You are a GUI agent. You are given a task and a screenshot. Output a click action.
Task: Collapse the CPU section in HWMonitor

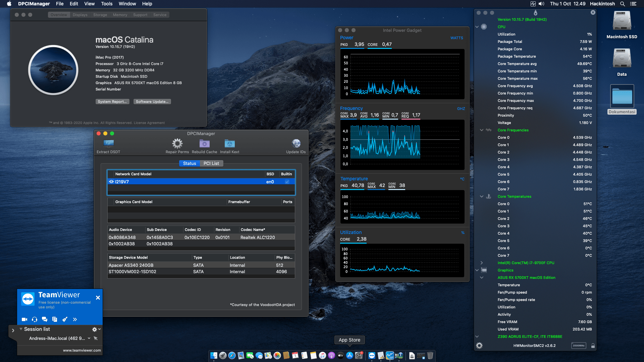477,27
